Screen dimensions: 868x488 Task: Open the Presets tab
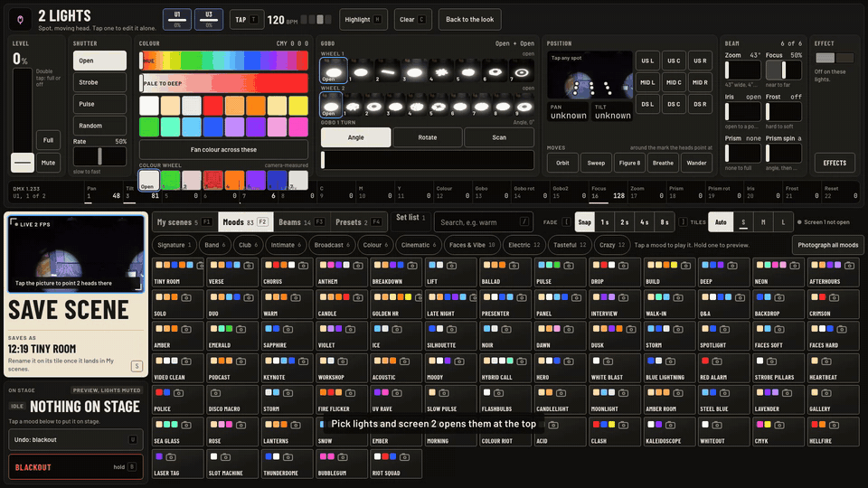pyautogui.click(x=358, y=222)
